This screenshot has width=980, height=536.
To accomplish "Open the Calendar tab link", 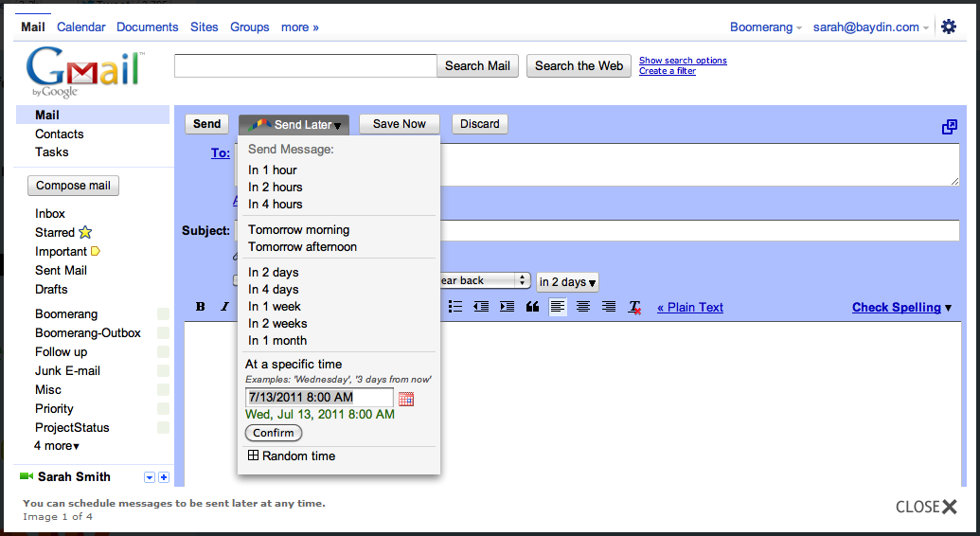I will point(81,27).
